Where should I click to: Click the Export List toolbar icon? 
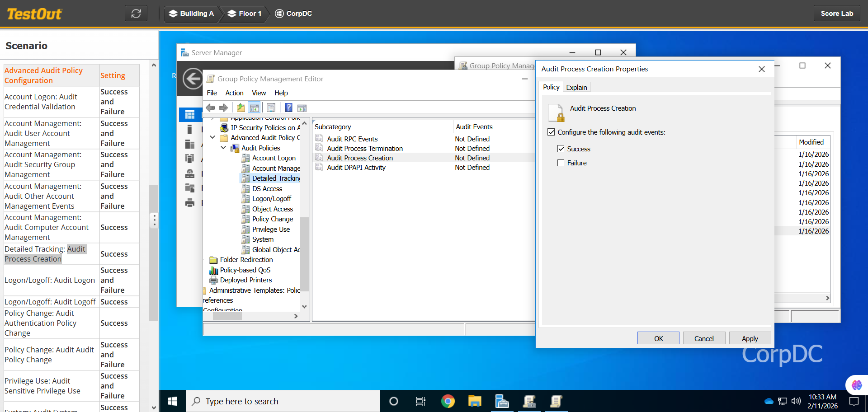click(x=271, y=108)
